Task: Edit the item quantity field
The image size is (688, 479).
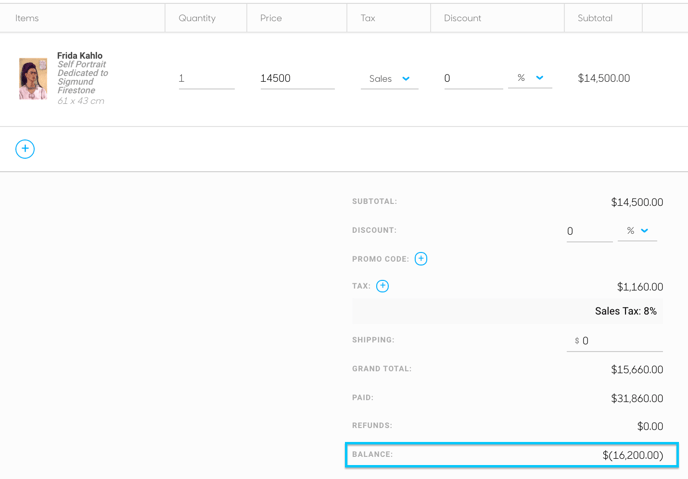Action: [206, 79]
